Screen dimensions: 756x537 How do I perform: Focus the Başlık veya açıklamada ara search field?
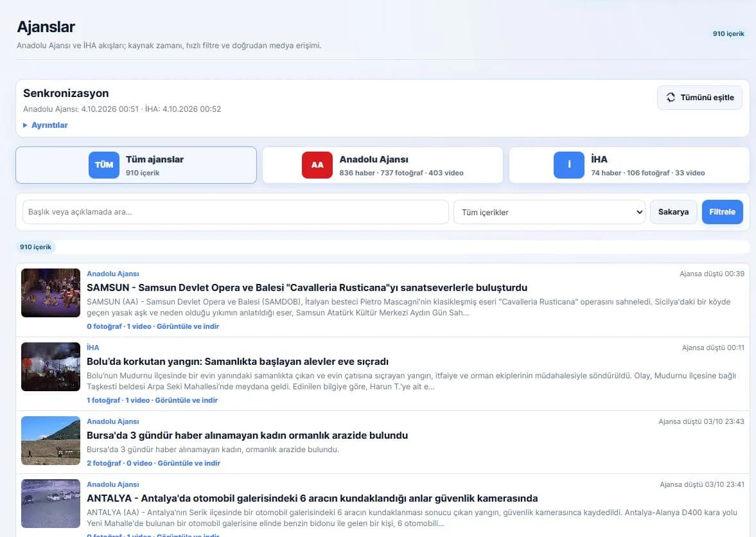pos(235,212)
